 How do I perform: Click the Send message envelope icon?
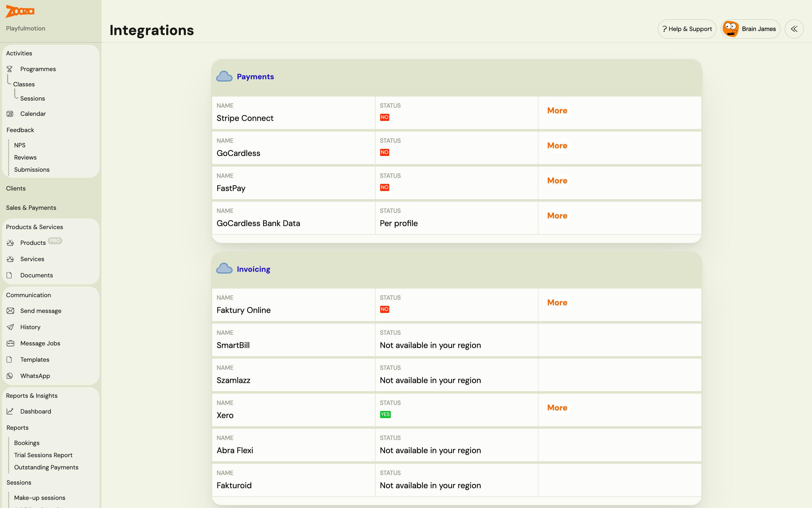click(x=10, y=311)
